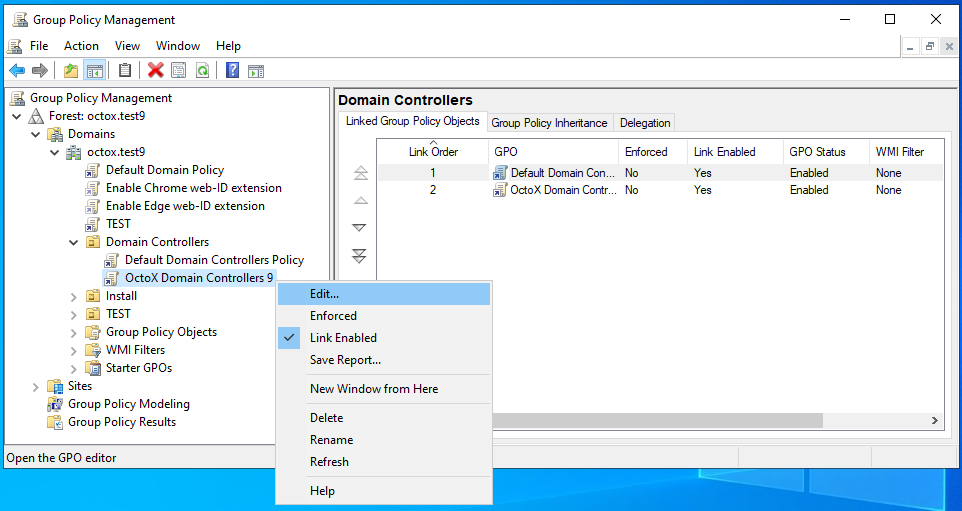Click the move link down arrow

click(x=360, y=228)
